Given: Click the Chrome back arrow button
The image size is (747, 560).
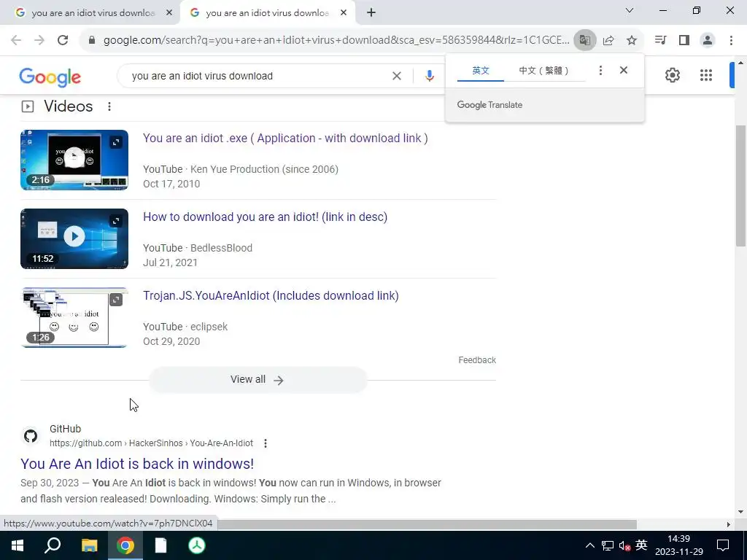Looking at the screenshot, I should (16, 40).
